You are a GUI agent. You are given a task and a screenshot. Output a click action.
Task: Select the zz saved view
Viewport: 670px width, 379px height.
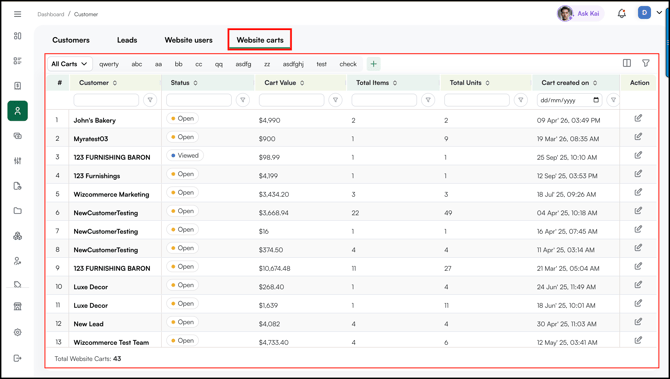point(267,64)
